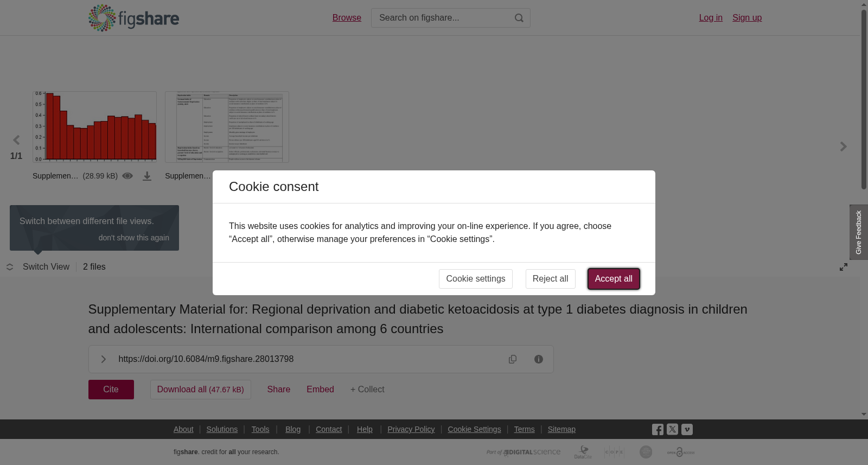Image resolution: width=868 pixels, height=465 pixels.
Task: Click COPE logo in footer
Action: tap(614, 452)
